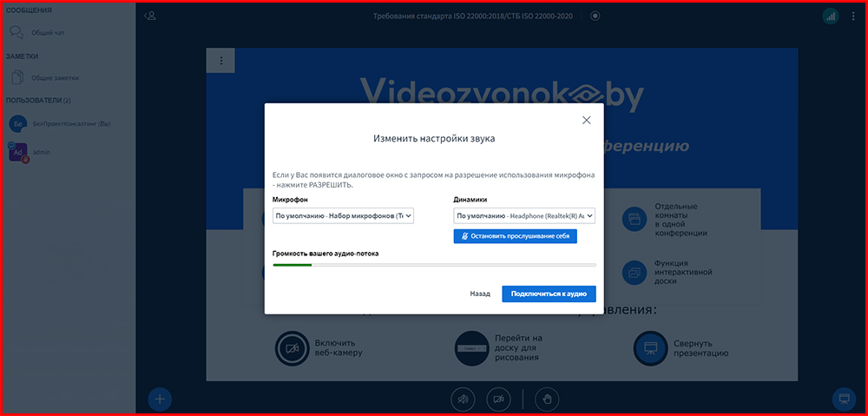Click Отдельные комнаты slide icon
This screenshot has height=416, width=868.
tap(634, 220)
